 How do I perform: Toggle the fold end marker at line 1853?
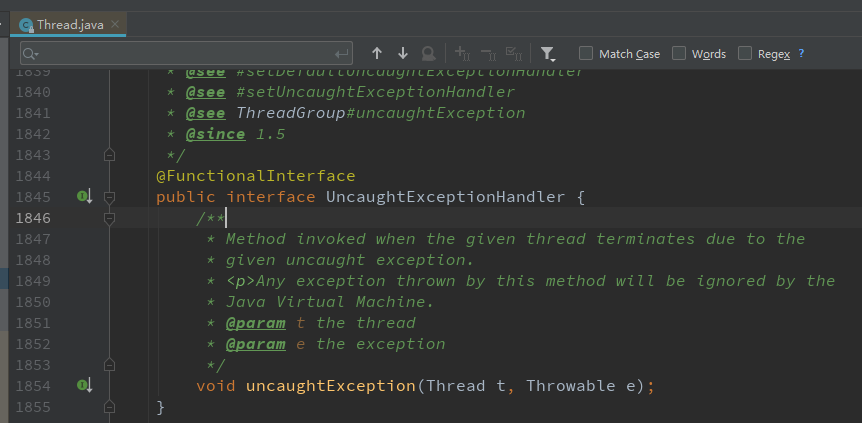click(x=109, y=365)
